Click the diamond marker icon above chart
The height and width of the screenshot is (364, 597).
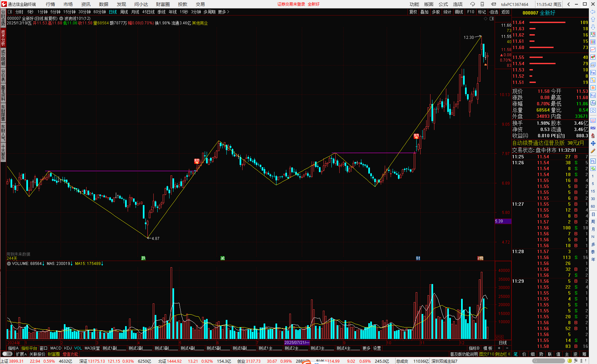click(485, 19)
